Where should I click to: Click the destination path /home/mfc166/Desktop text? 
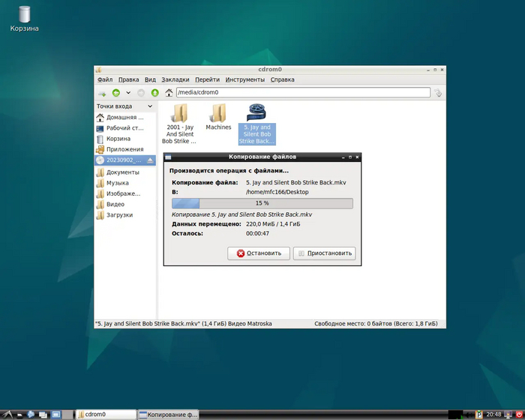tap(277, 192)
